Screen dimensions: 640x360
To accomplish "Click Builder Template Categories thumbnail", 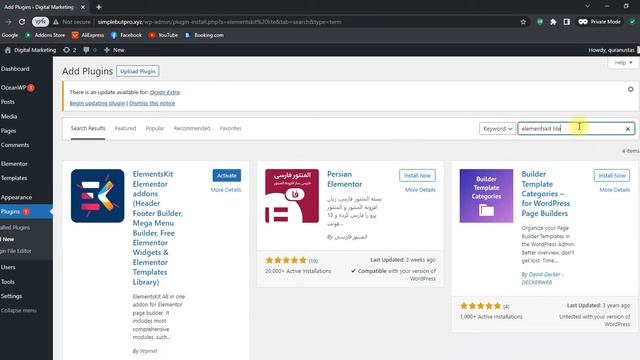I will pyautogui.click(x=487, y=196).
